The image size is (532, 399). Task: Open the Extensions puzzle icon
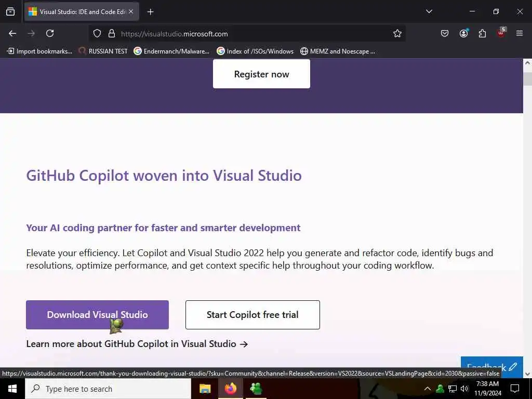(x=482, y=33)
